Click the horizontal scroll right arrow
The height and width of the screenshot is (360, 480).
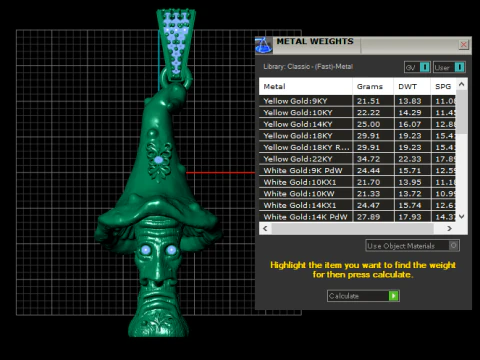click(450, 228)
